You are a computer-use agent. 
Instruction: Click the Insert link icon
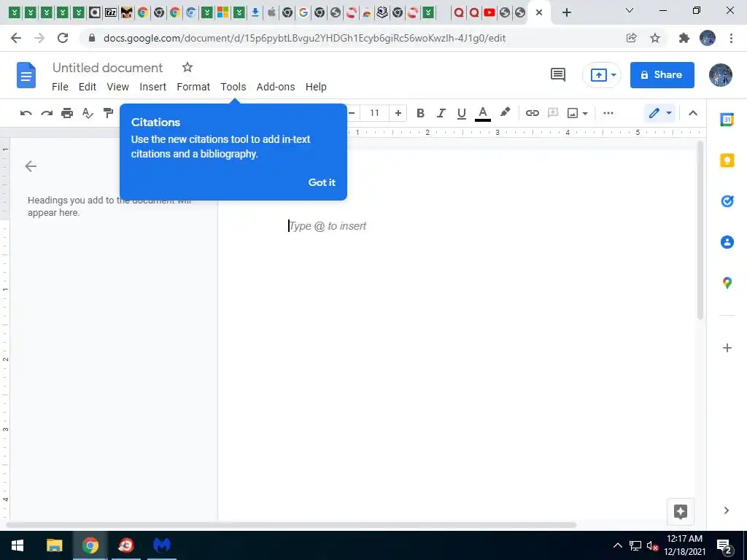532,113
